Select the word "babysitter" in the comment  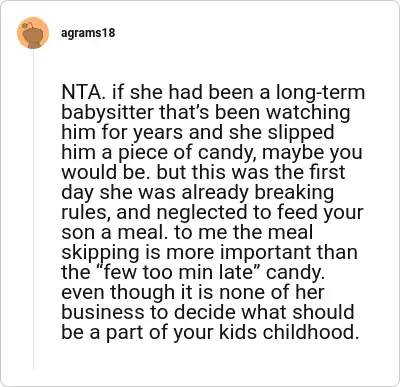107,112
